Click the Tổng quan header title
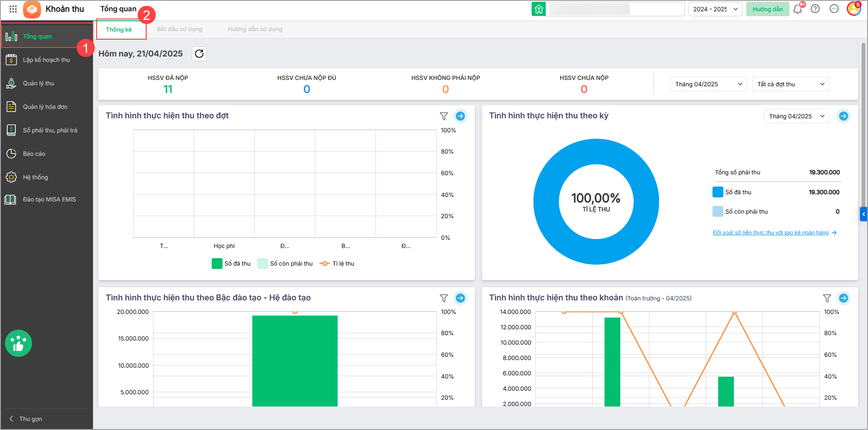Screen dimensions: 868x430 118,9
